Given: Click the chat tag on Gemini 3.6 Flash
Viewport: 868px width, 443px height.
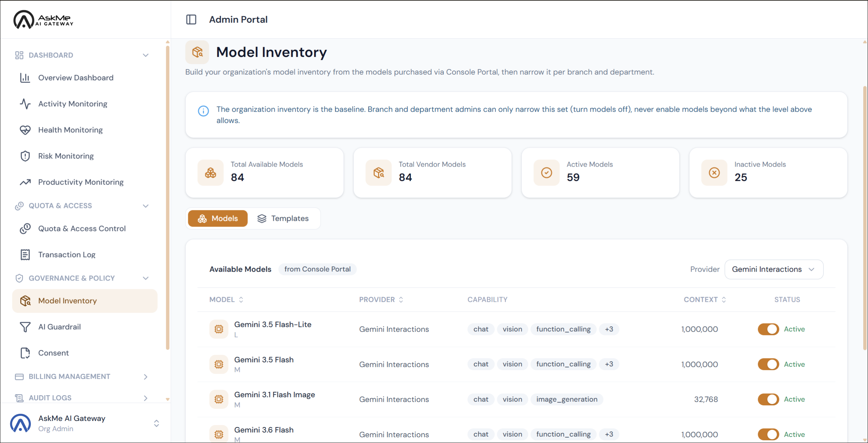Looking at the screenshot, I should tap(481, 435).
